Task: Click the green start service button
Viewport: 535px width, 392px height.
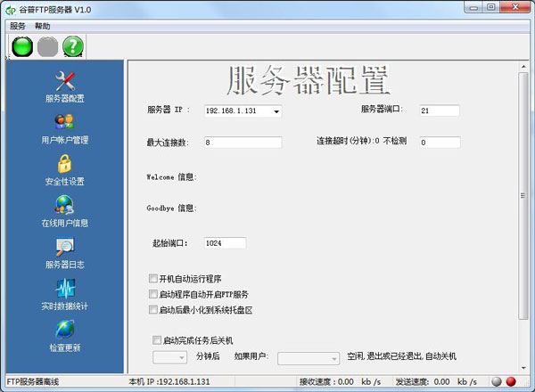Action: point(22,46)
